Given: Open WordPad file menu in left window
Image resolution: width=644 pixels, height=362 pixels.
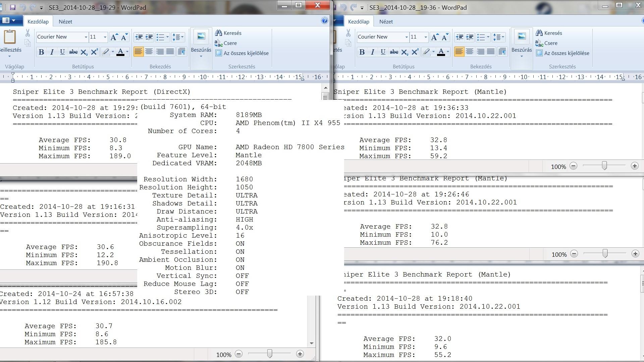Looking at the screenshot, I should [x=9, y=21].
